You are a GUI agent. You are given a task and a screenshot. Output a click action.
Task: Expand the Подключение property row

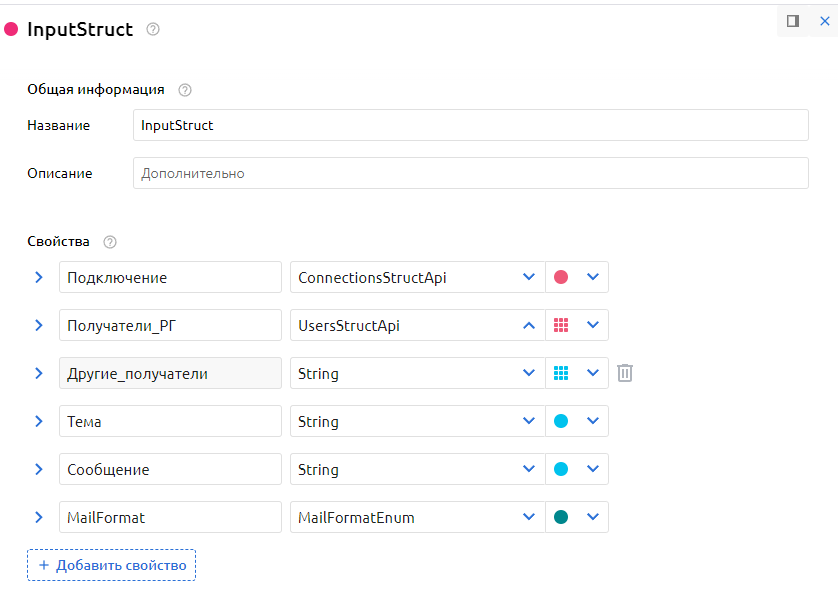pos(39,277)
